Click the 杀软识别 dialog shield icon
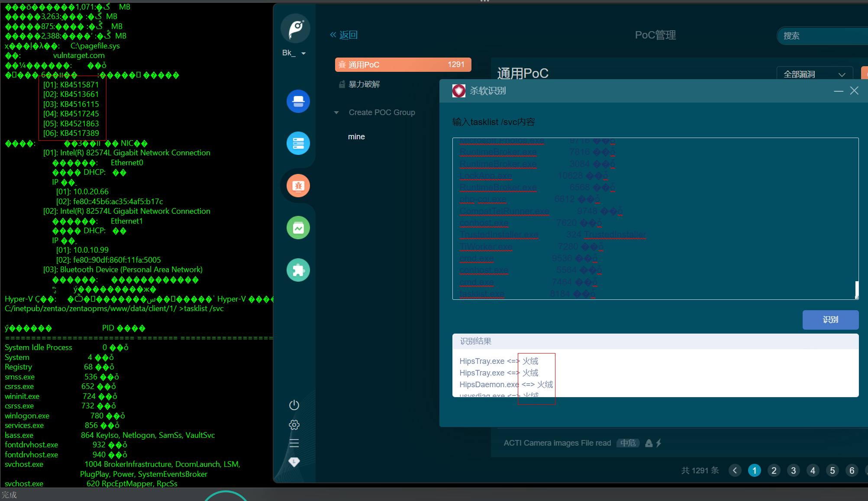 pos(459,91)
